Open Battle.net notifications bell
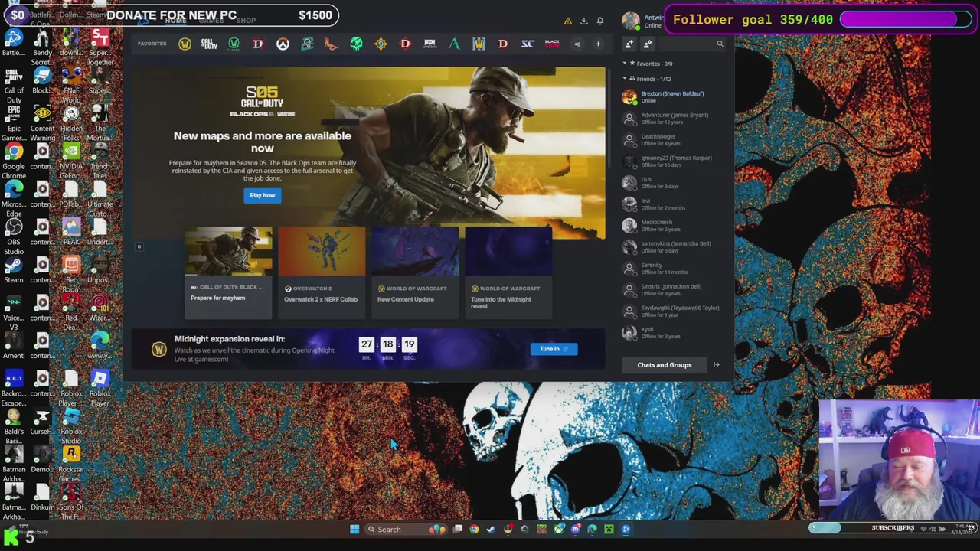 point(600,21)
